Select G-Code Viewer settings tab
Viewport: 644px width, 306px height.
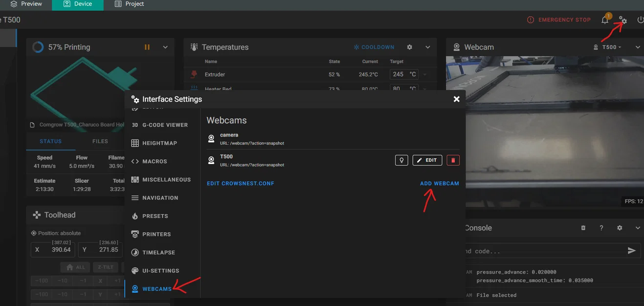160,125
